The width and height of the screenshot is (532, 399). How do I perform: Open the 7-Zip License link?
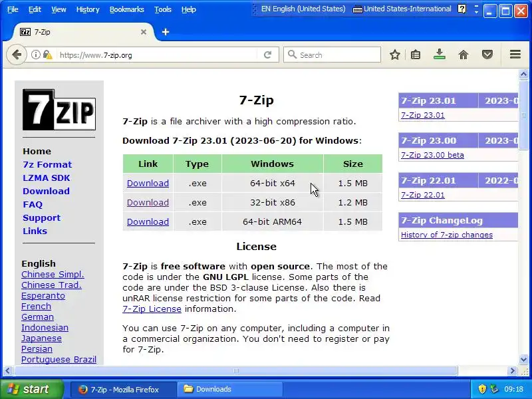(x=152, y=309)
